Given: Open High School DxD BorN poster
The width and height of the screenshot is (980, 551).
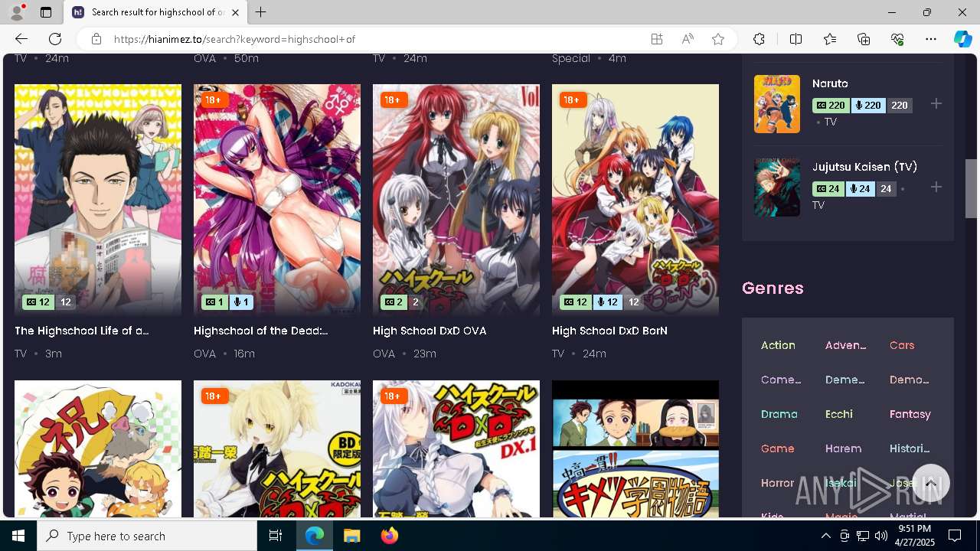Looking at the screenshot, I should point(635,201).
